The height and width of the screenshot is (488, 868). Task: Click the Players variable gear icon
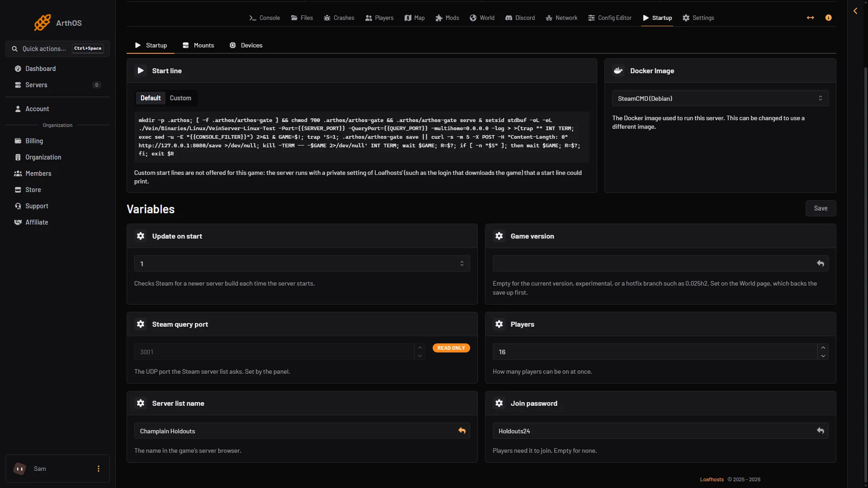point(499,324)
